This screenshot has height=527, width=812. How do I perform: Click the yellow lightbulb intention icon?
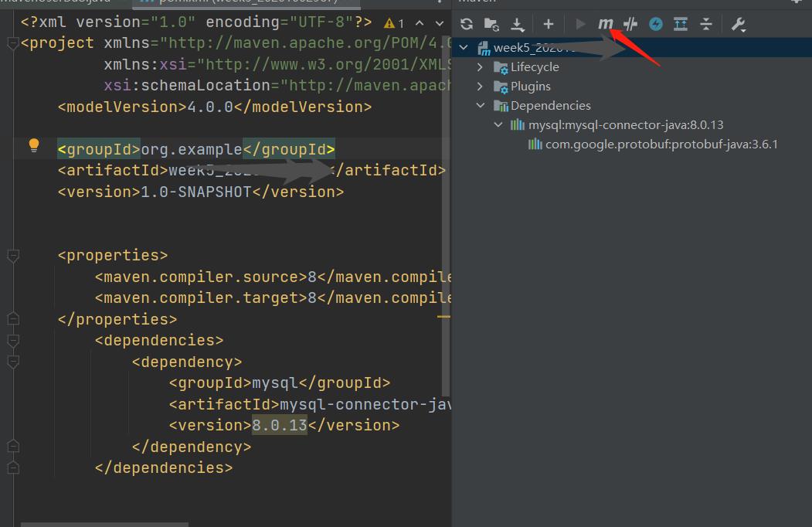pos(34,145)
